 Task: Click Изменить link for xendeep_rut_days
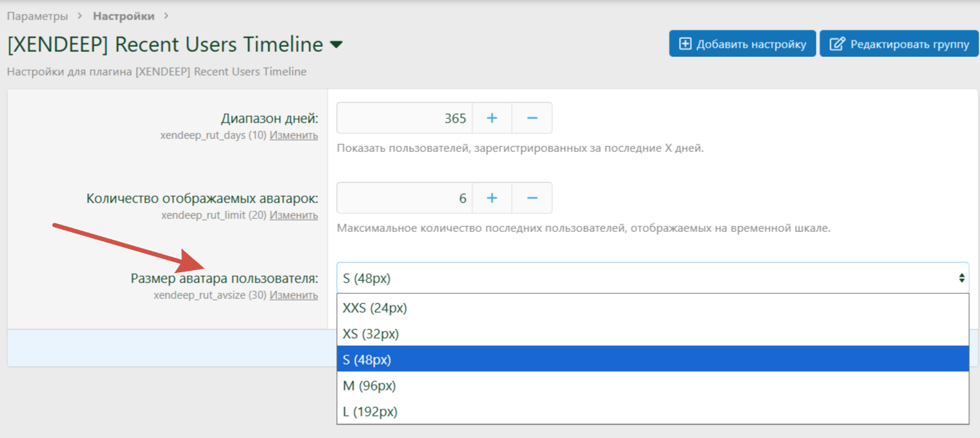coord(294,135)
